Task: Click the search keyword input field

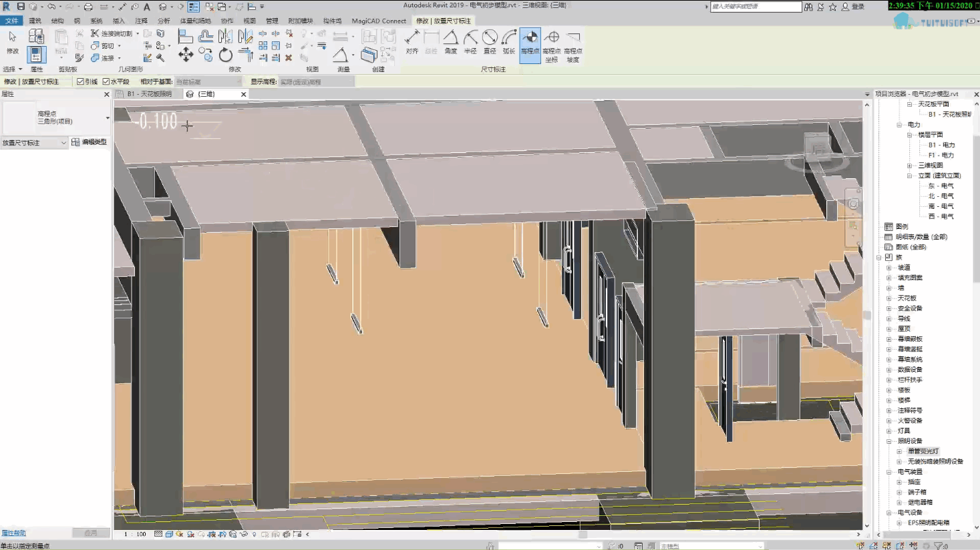Action: tap(756, 7)
